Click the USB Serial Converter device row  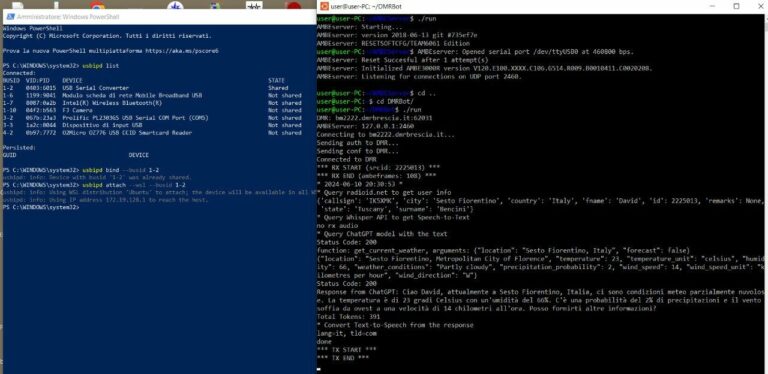(x=152, y=88)
